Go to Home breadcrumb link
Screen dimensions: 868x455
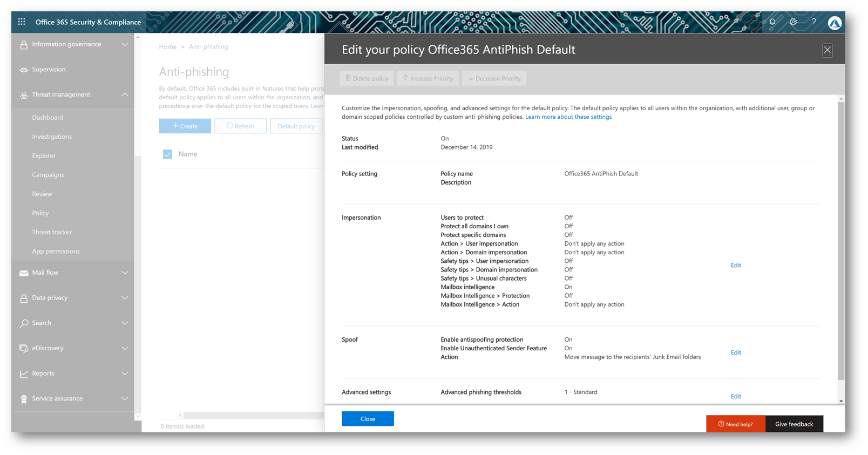(167, 47)
